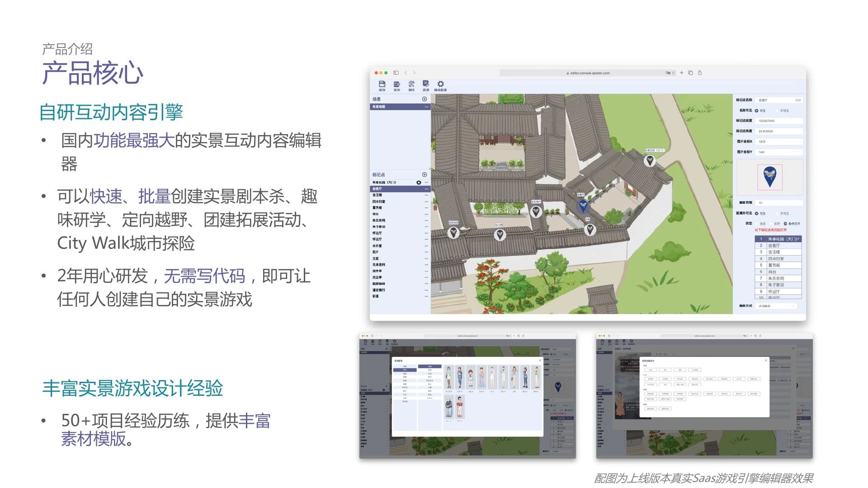Screen dimensions: 868x488
Task: Click the browser back chevron in the title bar
Action: (407, 72)
